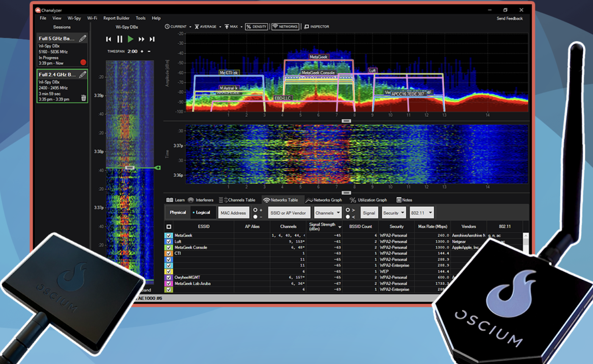This screenshot has height=364, width=593.
Task: Toggle the Current trace clock icon
Action: click(x=167, y=27)
